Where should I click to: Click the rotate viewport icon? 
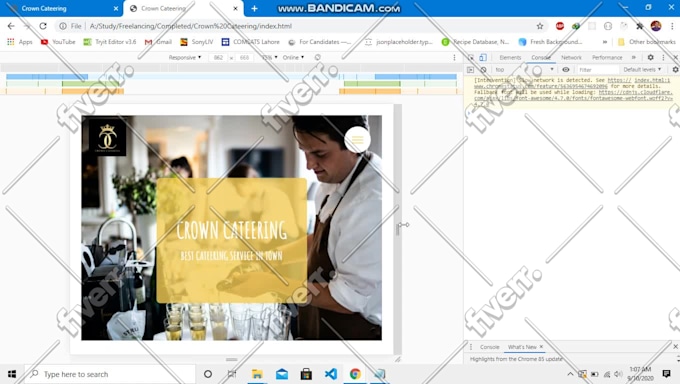click(x=317, y=57)
